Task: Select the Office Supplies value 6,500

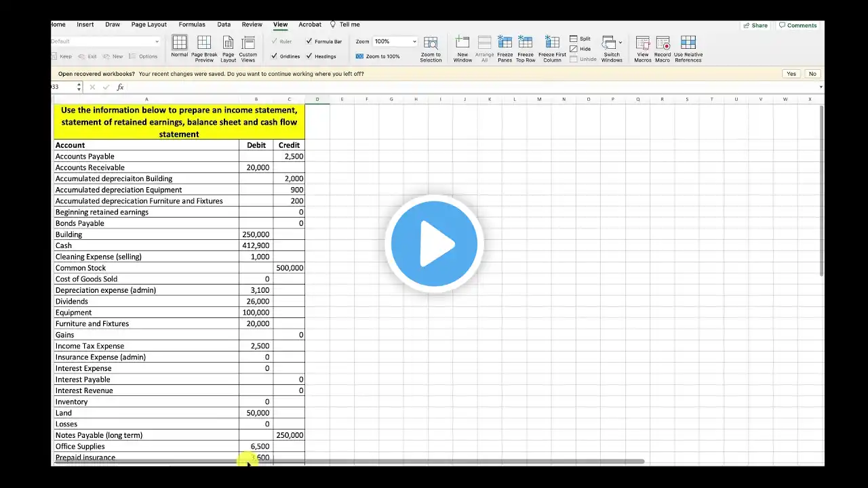Action: point(256,446)
